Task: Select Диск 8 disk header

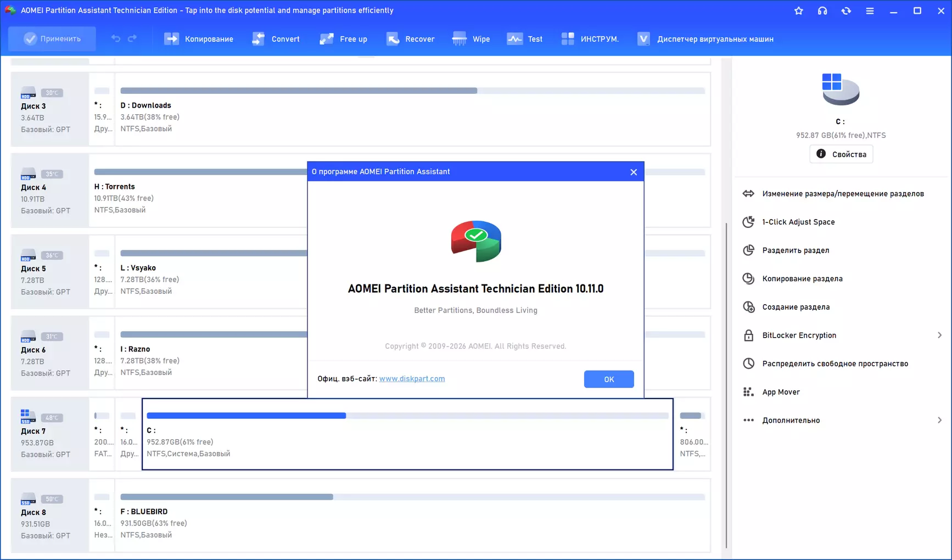Action: pos(50,516)
